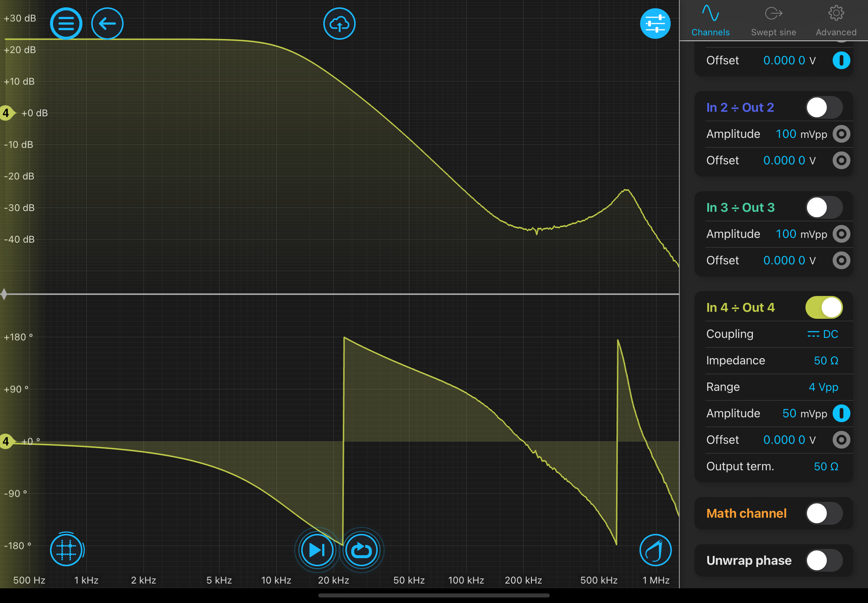Tap the -40 dB axis label

pos(19,239)
